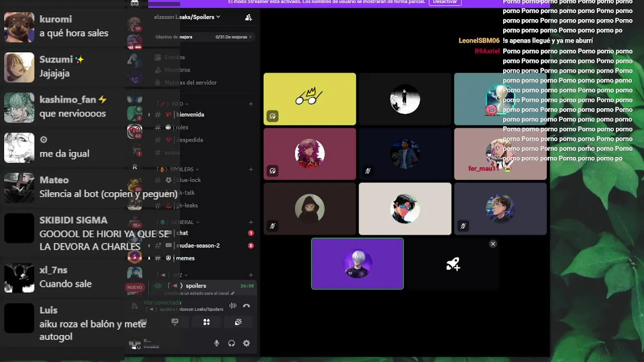Click the 26:08 call timer
Viewport: 644px width, 362px height.
point(247,286)
